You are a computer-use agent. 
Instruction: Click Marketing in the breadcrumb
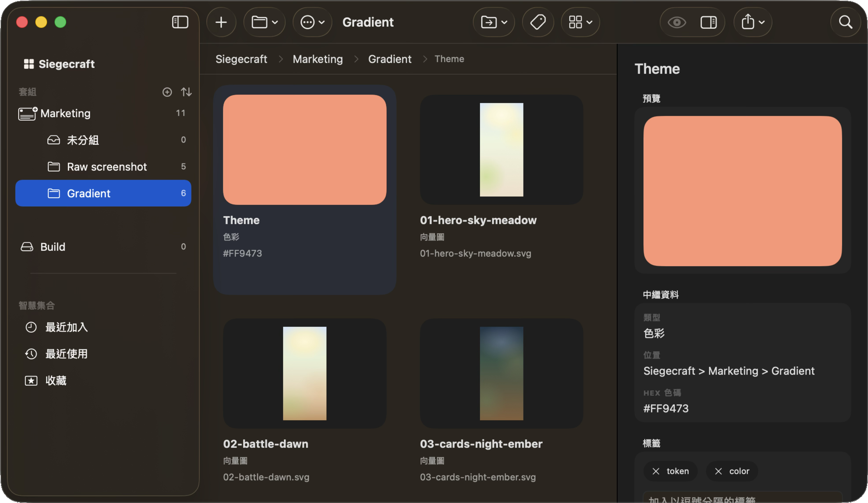pos(318,59)
